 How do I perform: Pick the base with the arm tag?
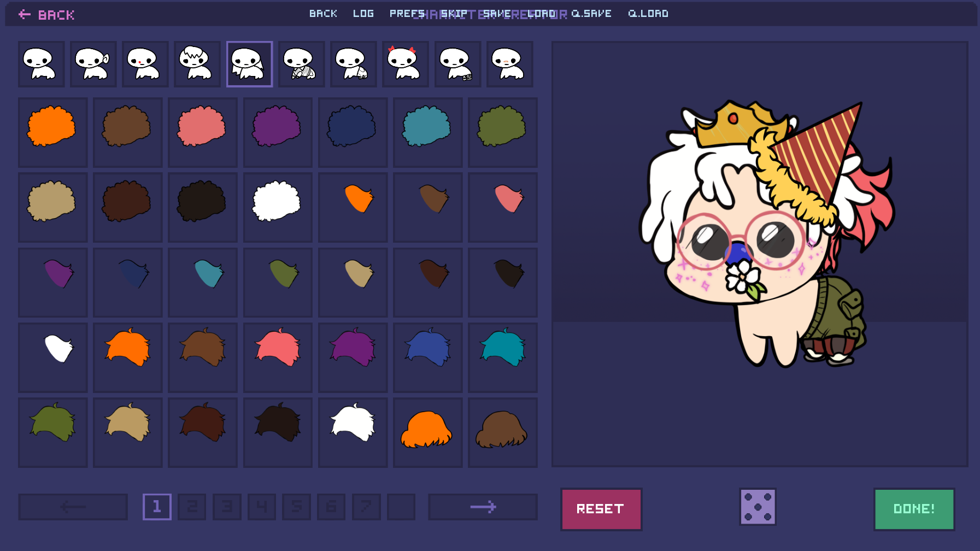[x=457, y=64]
